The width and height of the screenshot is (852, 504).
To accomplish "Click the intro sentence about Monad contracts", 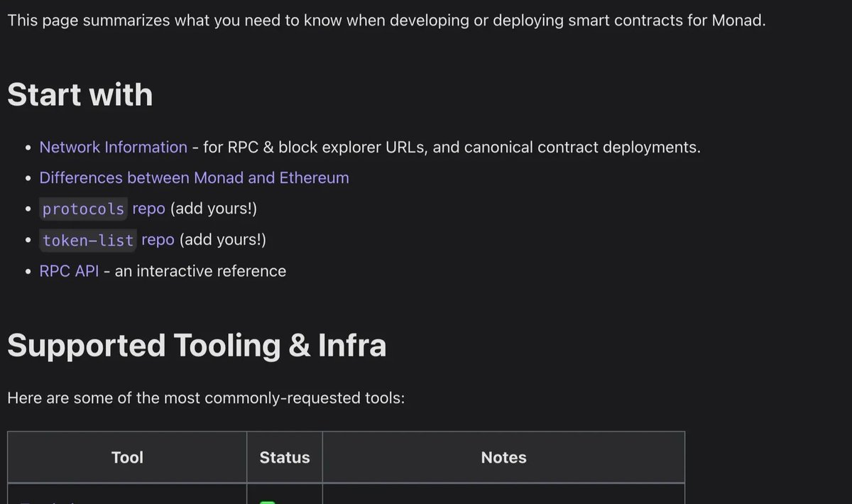I will pyautogui.click(x=386, y=20).
